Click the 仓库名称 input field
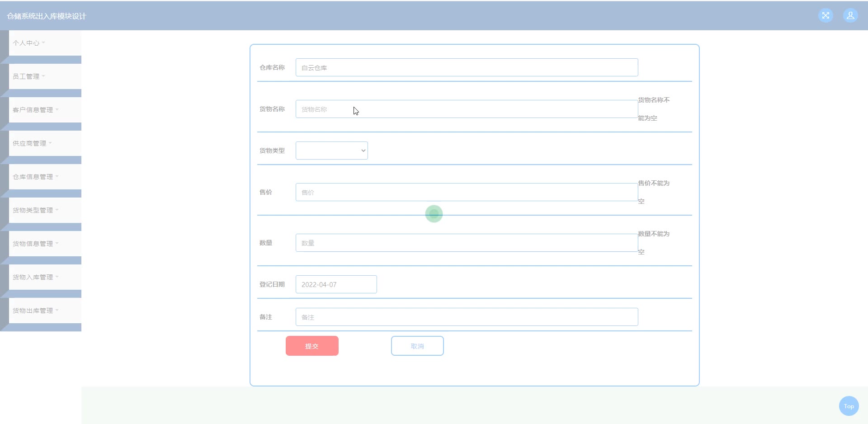This screenshot has width=868, height=424. coord(467,67)
